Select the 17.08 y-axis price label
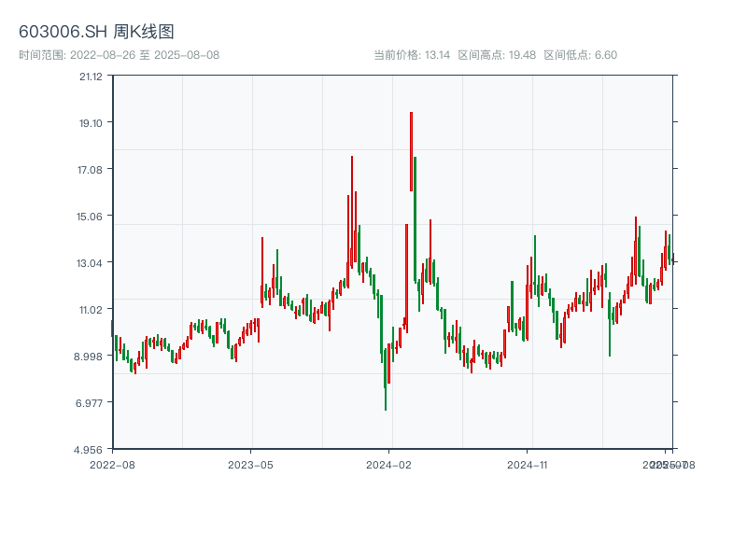Screen dimensions: 747x560 [91, 170]
